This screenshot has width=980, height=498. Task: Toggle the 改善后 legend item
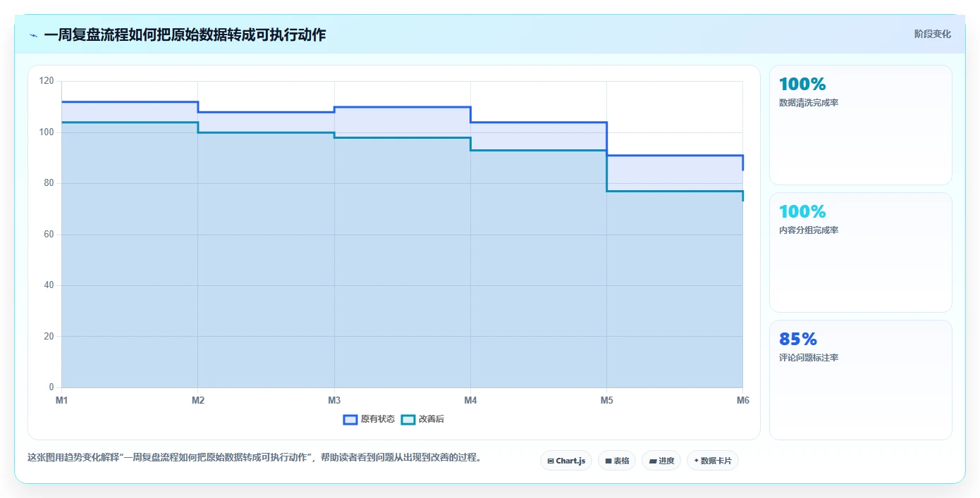[x=422, y=419]
